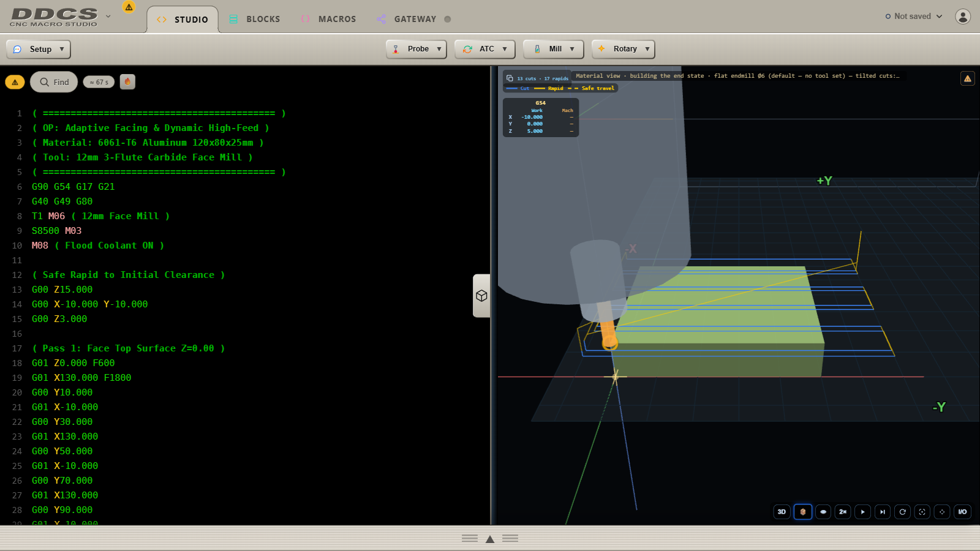This screenshot has height=551, width=980.
Task: Click code line G01 Z0.000 F600
Action: 73,363
